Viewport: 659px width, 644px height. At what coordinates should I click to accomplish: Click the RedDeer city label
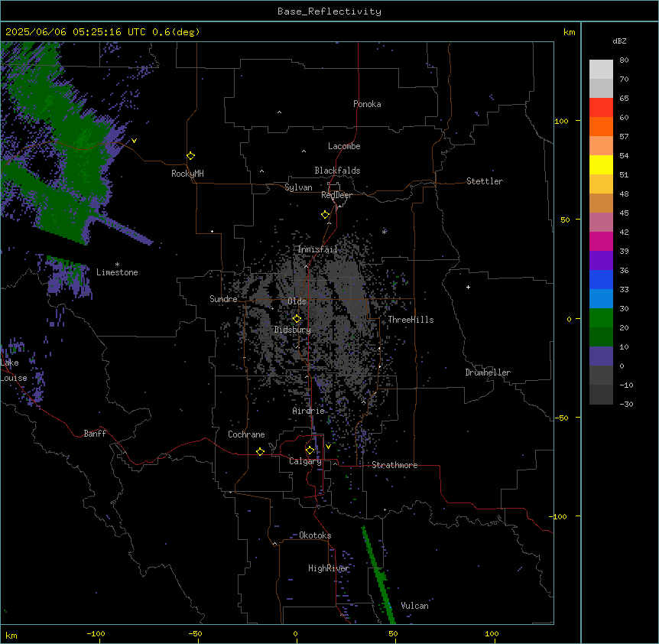point(336,195)
